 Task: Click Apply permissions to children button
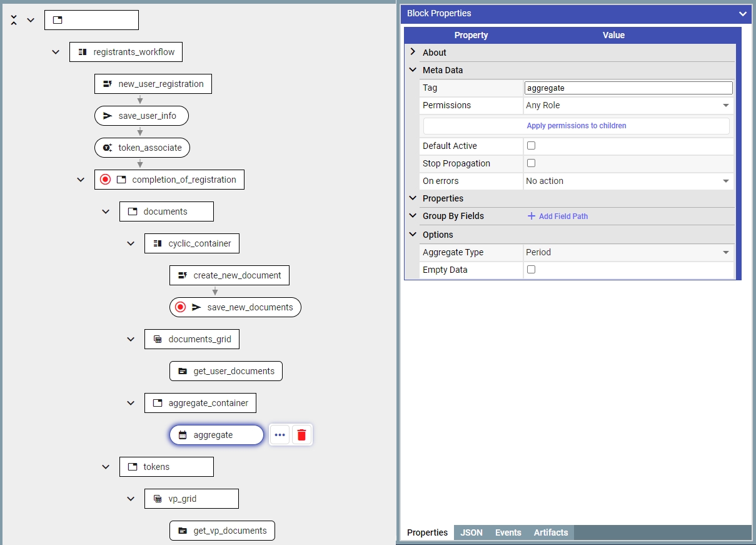(x=576, y=126)
